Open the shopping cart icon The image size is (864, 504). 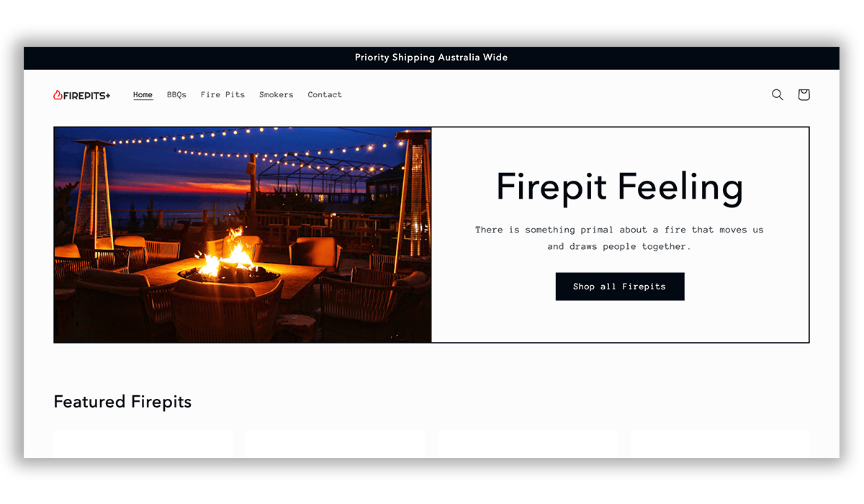click(x=804, y=94)
